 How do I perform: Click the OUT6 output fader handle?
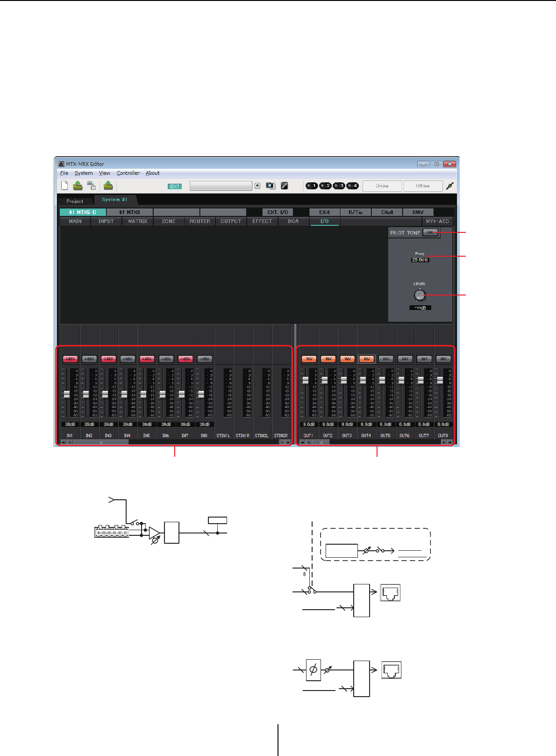[x=401, y=380]
